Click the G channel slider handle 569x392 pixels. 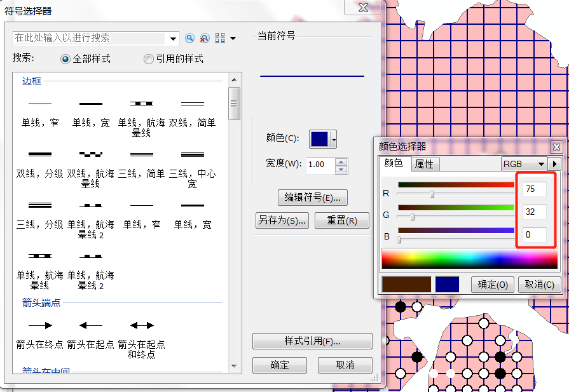pyautogui.click(x=412, y=217)
